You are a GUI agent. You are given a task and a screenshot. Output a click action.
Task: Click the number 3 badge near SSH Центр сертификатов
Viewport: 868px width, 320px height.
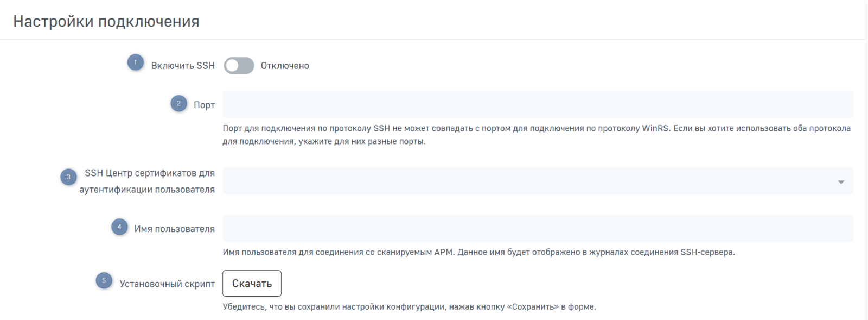click(x=68, y=177)
